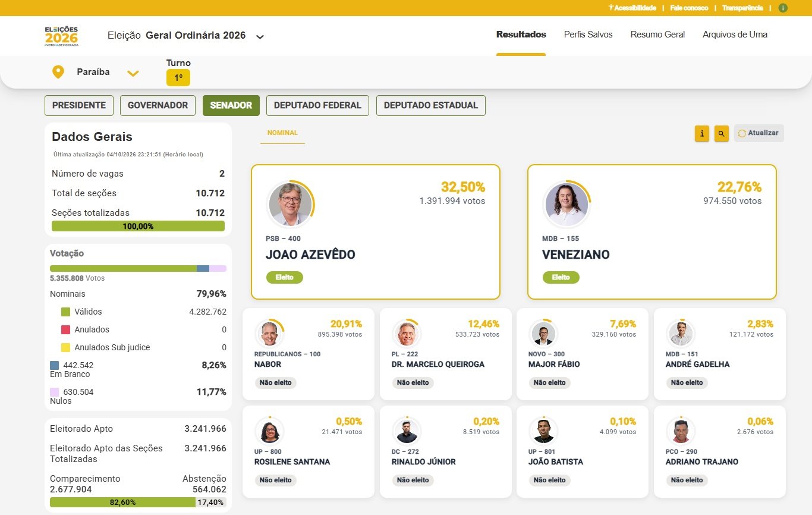The height and width of the screenshot is (515, 812).
Task: Expand the Eleição Geral Ordinária 2026 dropdown
Action: click(x=260, y=36)
